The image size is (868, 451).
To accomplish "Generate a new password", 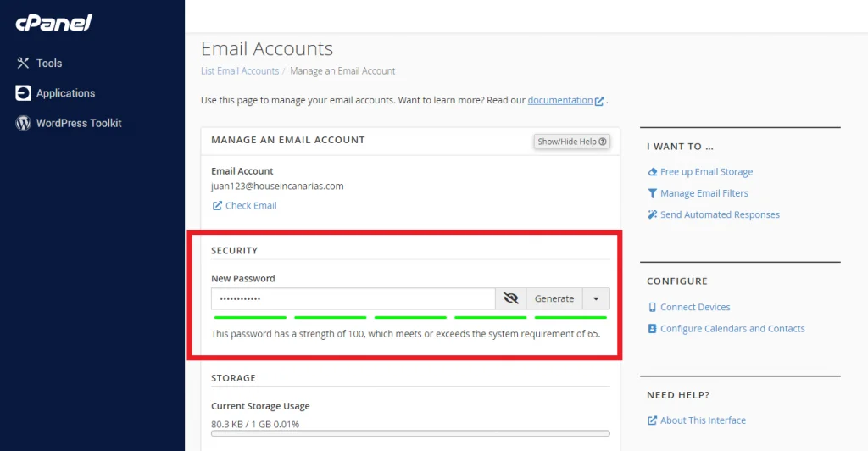I will (554, 298).
